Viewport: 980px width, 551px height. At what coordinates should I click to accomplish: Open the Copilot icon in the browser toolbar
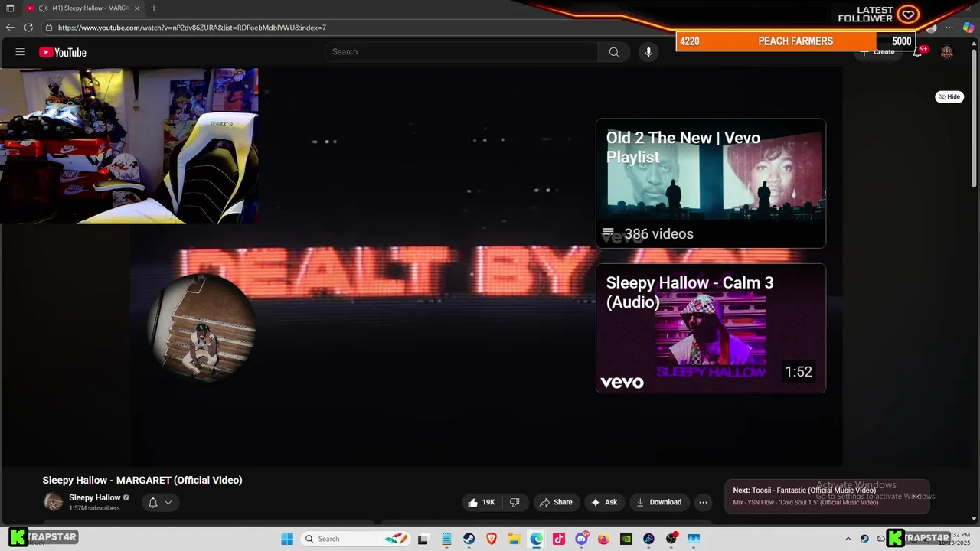click(968, 28)
